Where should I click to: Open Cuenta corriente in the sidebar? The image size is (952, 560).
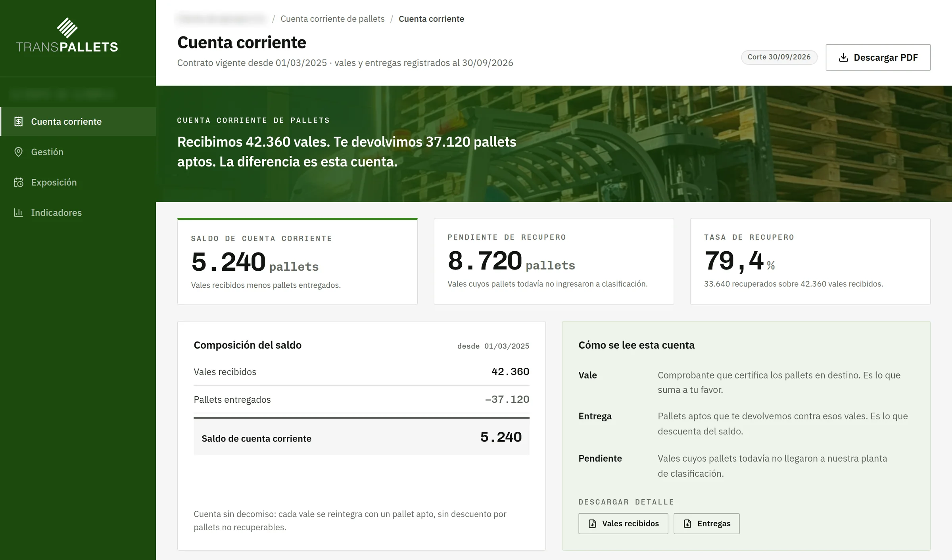pyautogui.click(x=78, y=122)
